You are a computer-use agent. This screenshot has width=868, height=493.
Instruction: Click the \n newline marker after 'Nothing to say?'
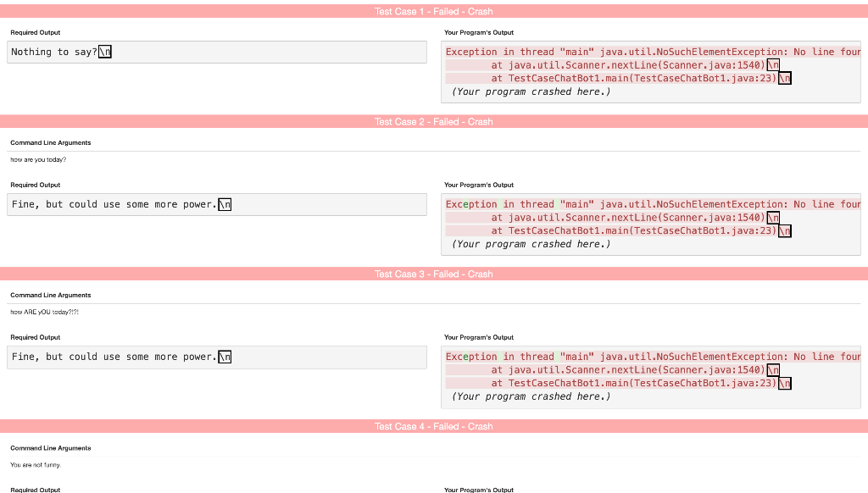[104, 52]
